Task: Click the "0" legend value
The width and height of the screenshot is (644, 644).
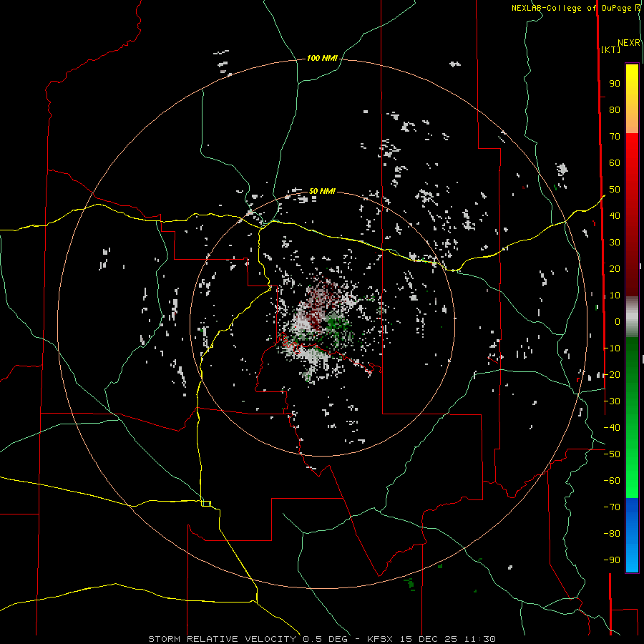Action: click(618, 321)
